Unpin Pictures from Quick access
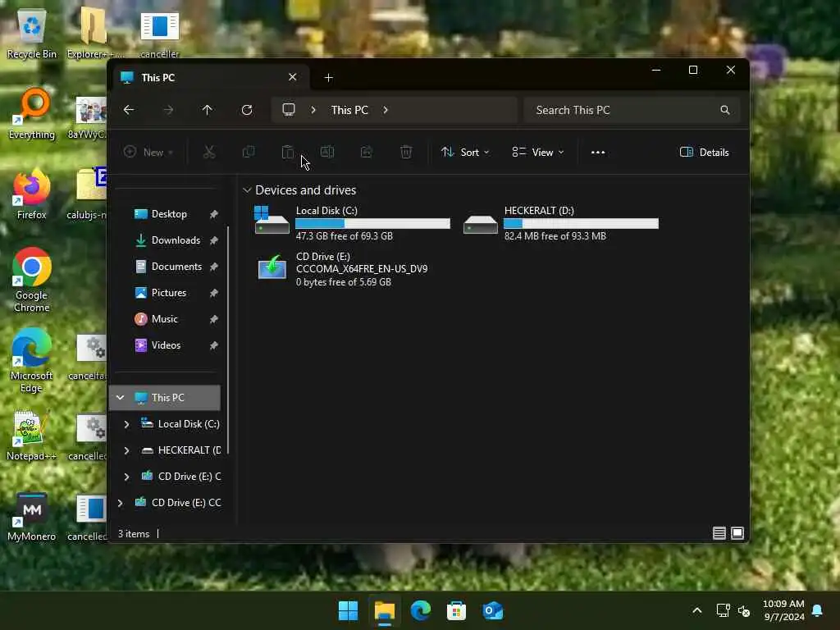Screen dimensions: 840x630 point(214,293)
